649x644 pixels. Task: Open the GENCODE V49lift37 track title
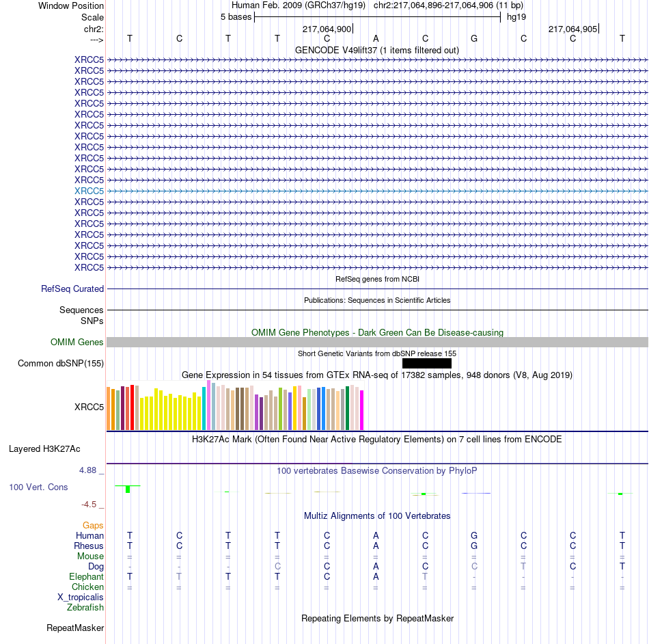coord(376,50)
